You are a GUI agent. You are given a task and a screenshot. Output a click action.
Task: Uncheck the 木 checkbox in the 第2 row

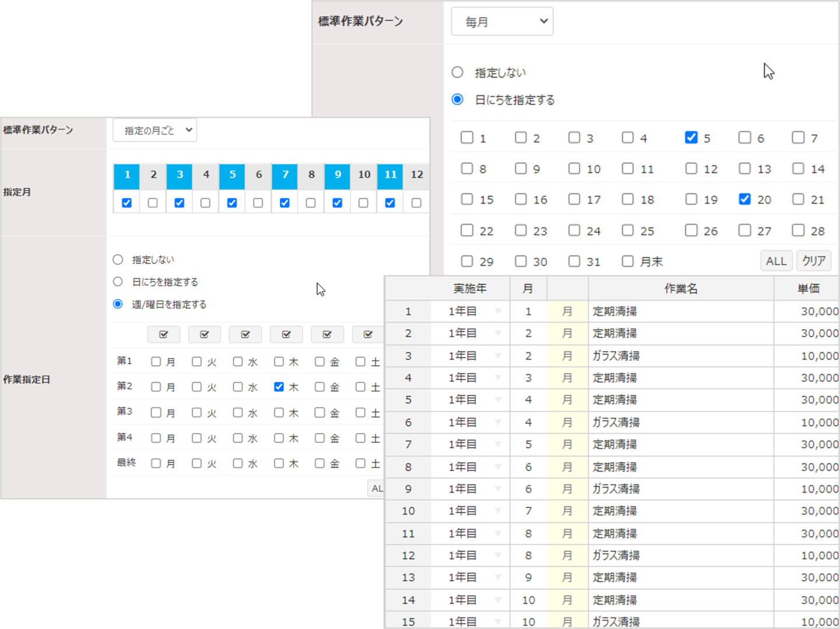point(279,386)
